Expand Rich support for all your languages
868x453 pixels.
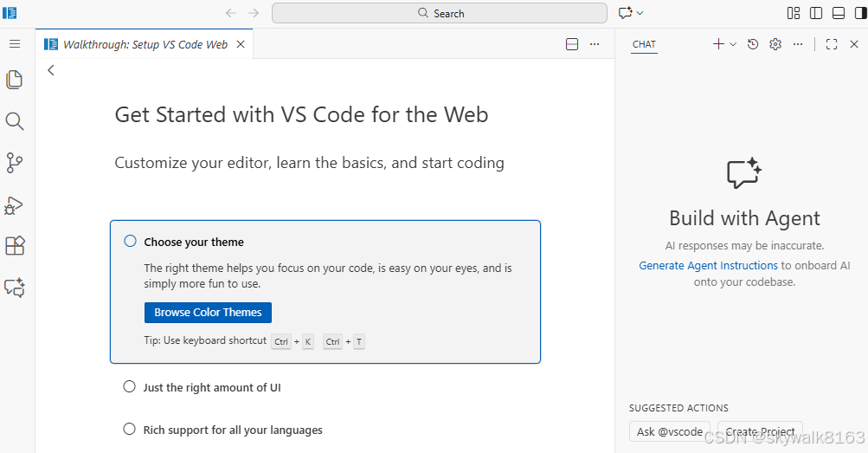tap(233, 430)
